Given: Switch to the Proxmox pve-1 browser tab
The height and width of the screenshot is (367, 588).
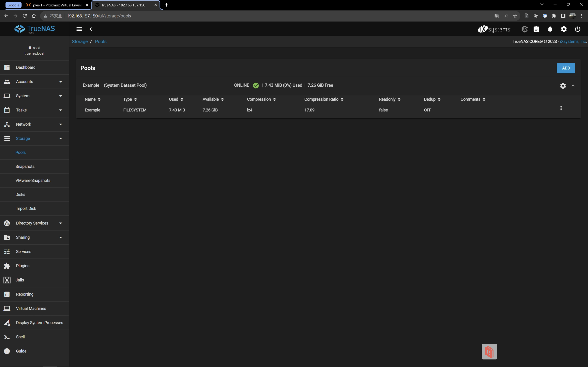Looking at the screenshot, I should click(57, 5).
